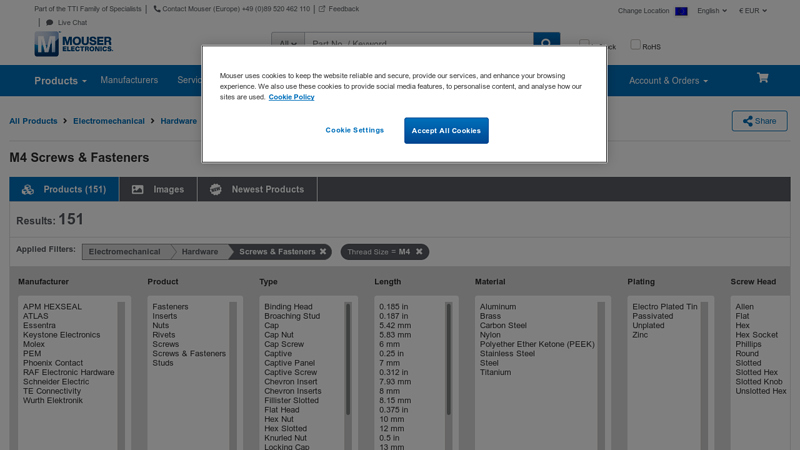Screen dimensions: 800x450
Task: Select Phillips screw head
Action: click(x=748, y=344)
